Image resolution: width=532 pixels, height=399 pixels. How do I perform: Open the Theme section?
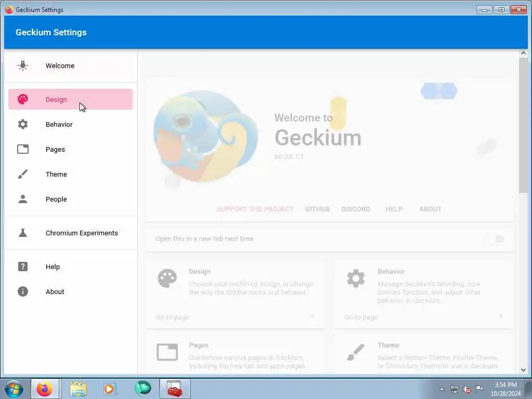click(71, 174)
